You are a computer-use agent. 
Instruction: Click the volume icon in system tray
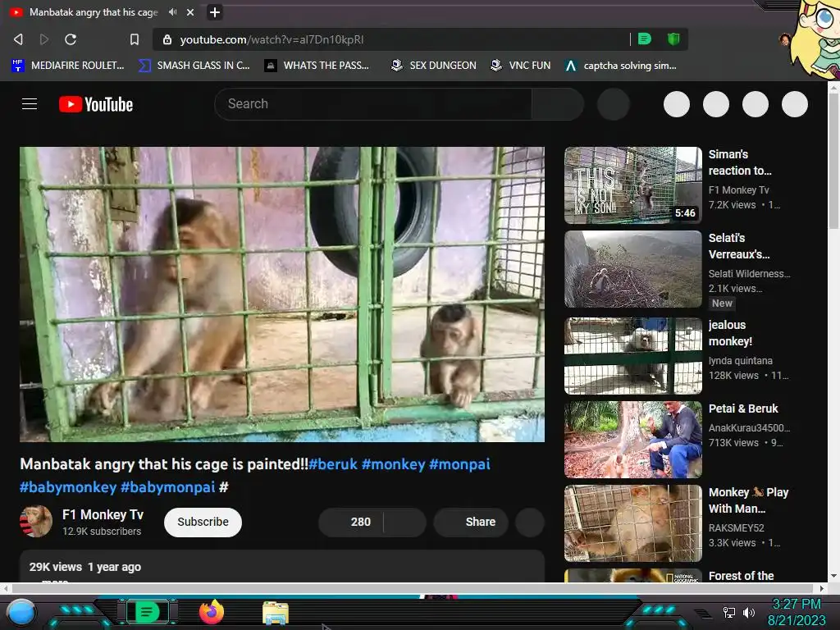749,612
